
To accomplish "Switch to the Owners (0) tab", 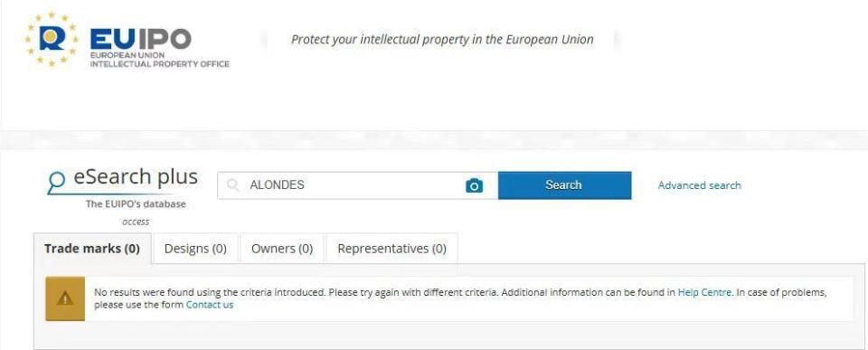I will click(282, 249).
